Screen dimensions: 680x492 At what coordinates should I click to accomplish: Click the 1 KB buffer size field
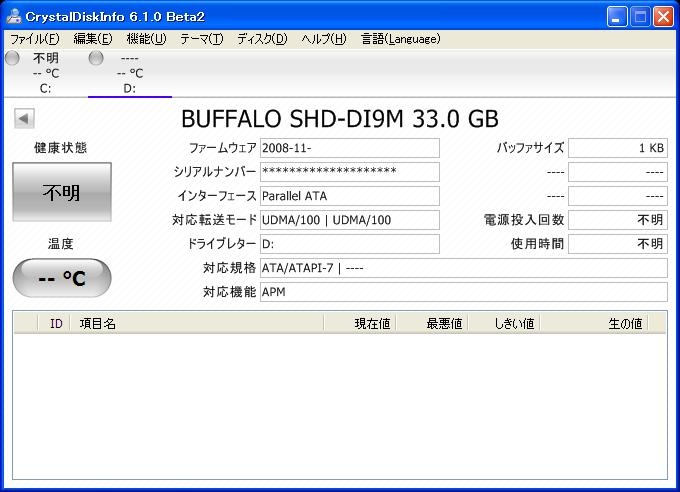point(618,148)
